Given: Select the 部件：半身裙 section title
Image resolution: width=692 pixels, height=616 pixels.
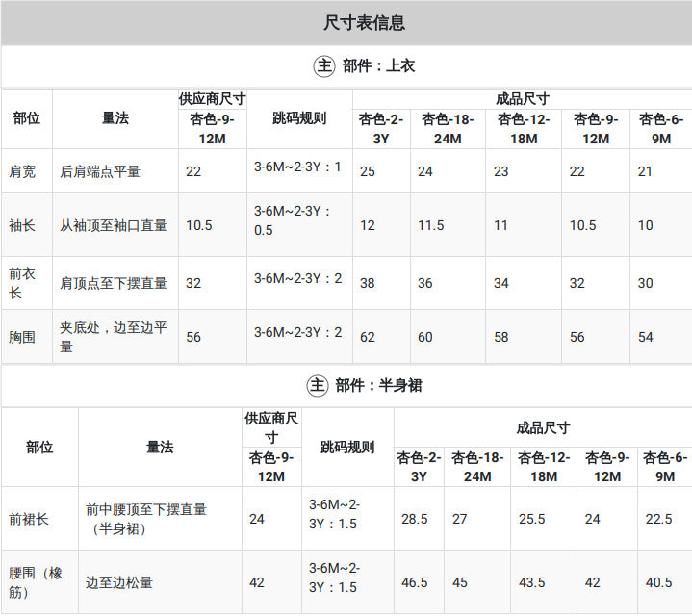Looking at the screenshot, I should pos(378,386).
